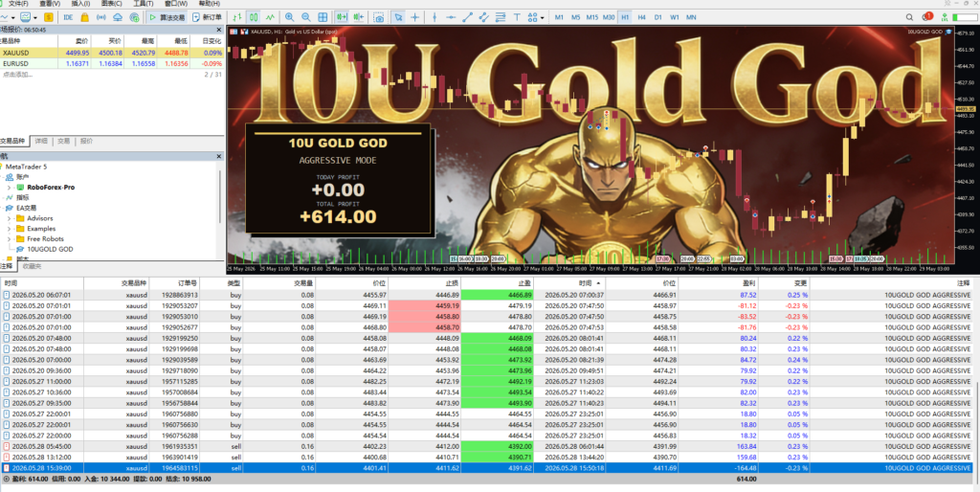Click the 点击添加 add symbol field
The width and height of the screenshot is (980, 492).
pyautogui.click(x=17, y=75)
